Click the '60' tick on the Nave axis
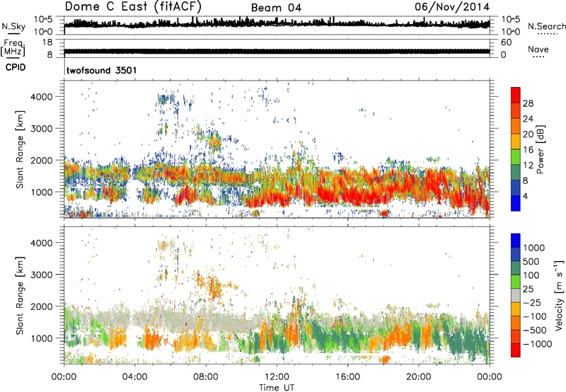This screenshot has width=566, height=392. (x=507, y=42)
